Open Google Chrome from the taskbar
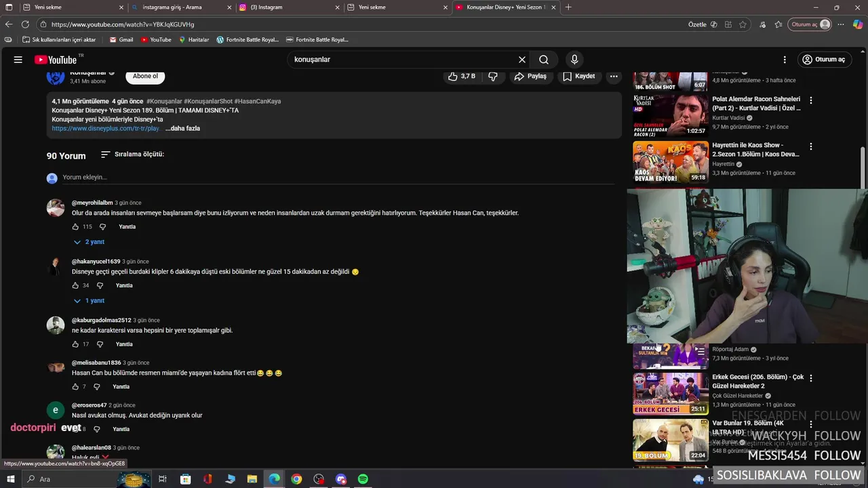This screenshot has width=868, height=488. pos(296,479)
